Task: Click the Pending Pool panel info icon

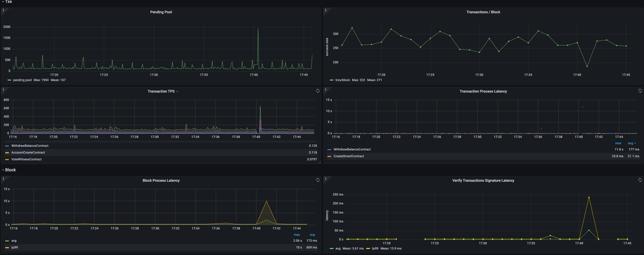Action: coord(3,10)
